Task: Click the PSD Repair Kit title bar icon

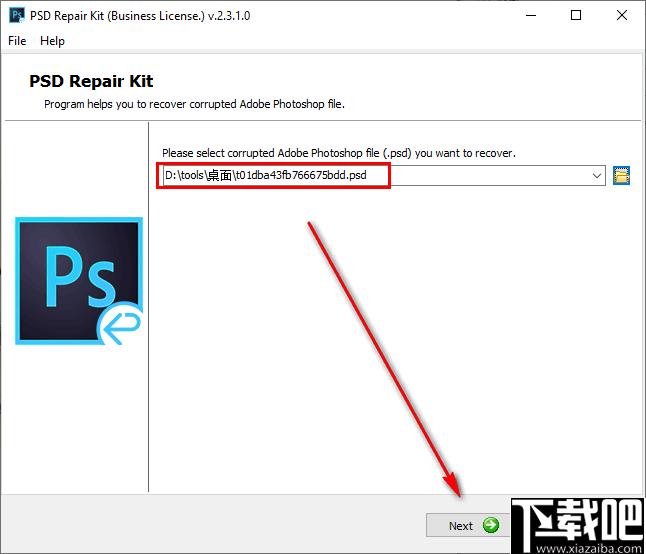Action: pos(16,15)
